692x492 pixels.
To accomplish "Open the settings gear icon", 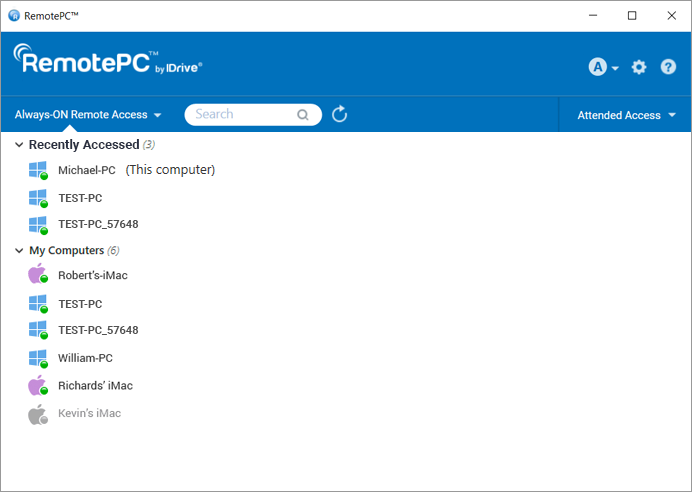I will [639, 67].
